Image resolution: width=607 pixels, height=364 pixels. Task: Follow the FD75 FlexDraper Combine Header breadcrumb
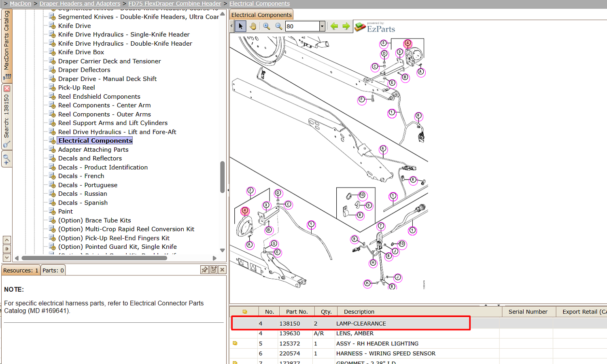[x=175, y=4]
